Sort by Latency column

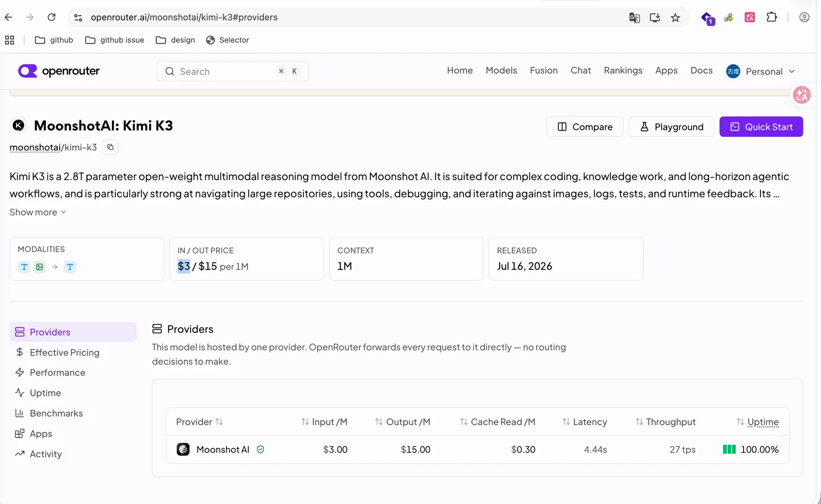coord(584,422)
